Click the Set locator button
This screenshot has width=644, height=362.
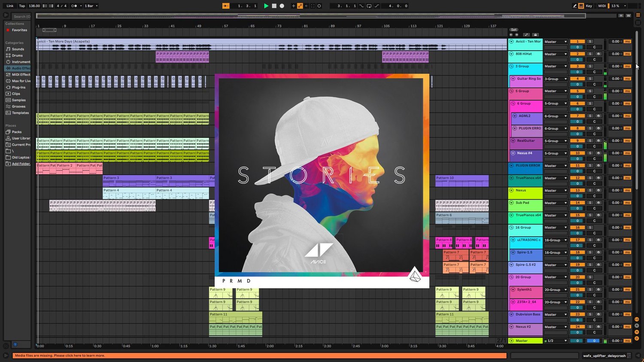click(513, 30)
